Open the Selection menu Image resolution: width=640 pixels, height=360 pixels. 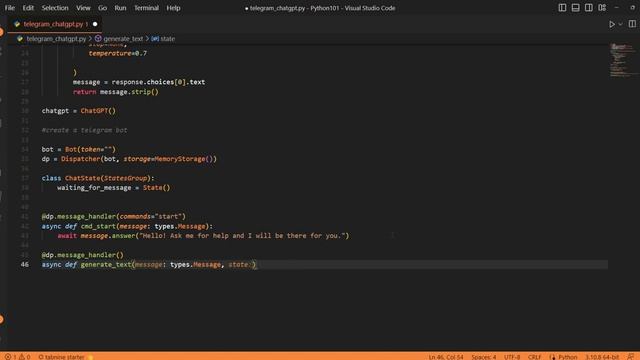55,8
